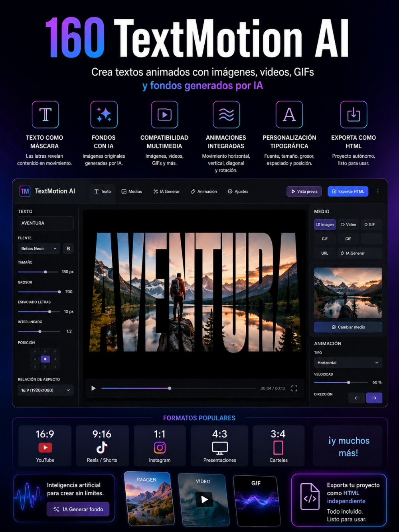This screenshot has width=399, height=532.
Task: Set animation direction to left arrow
Action: pos(357,398)
